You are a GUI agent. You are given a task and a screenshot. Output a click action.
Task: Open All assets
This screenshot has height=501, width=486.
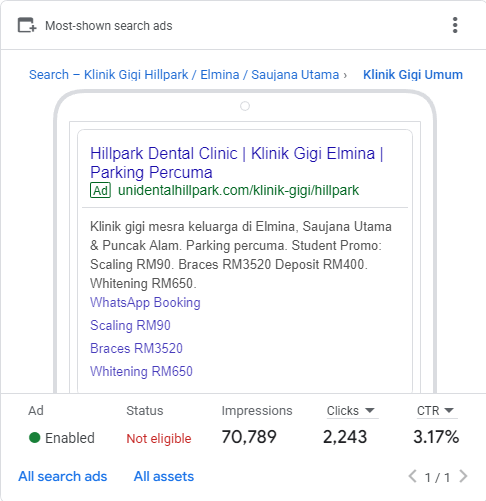[164, 476]
